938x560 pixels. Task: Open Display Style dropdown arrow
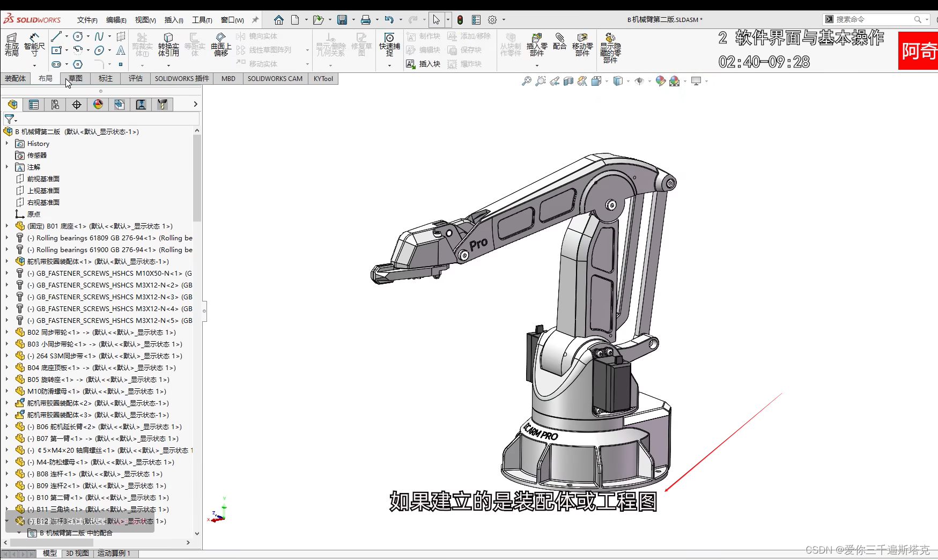coord(628,82)
